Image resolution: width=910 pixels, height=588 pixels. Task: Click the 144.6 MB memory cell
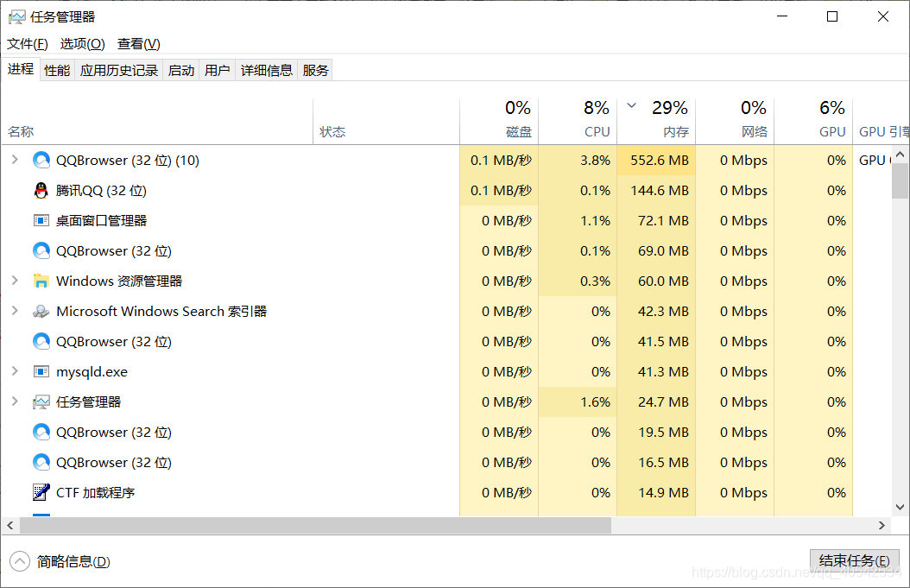tap(656, 191)
